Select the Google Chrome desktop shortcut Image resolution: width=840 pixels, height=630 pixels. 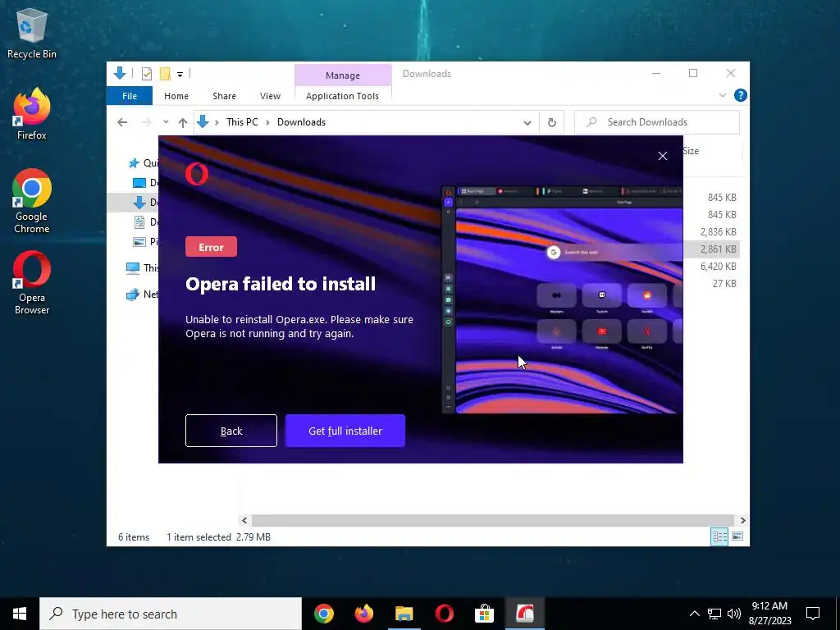(x=32, y=201)
